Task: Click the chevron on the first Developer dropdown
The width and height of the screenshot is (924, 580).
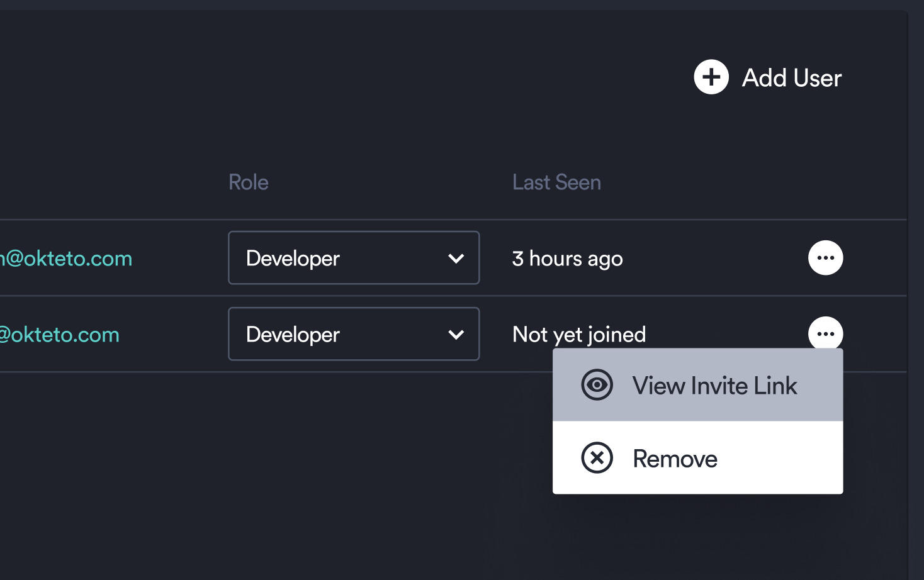Action: 456,258
